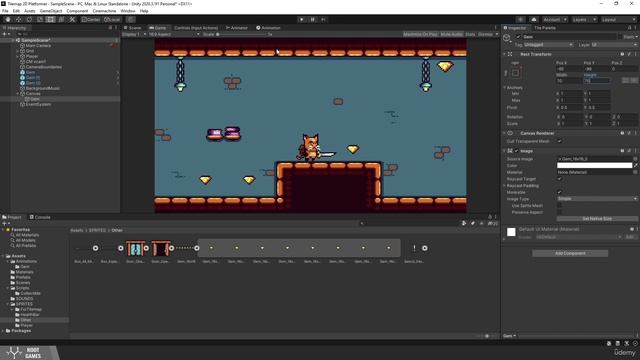
Task: Toggle Raycast Target checkbox
Action: tap(559, 179)
